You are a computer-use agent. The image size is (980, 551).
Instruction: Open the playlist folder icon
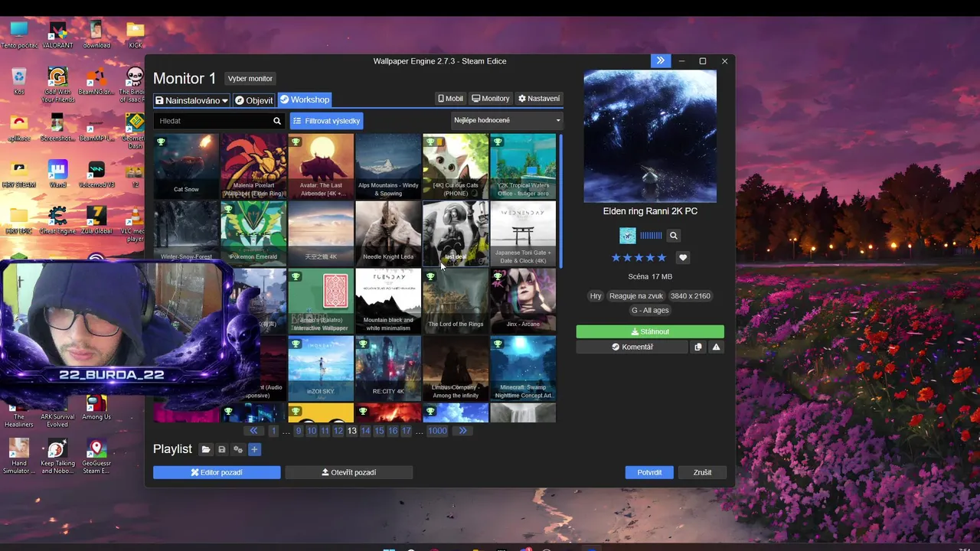click(x=205, y=450)
